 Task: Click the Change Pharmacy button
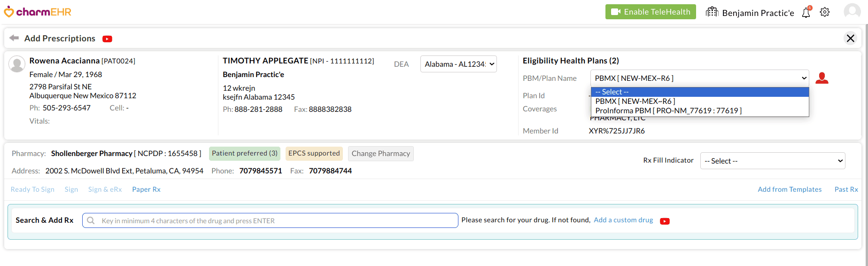click(380, 154)
